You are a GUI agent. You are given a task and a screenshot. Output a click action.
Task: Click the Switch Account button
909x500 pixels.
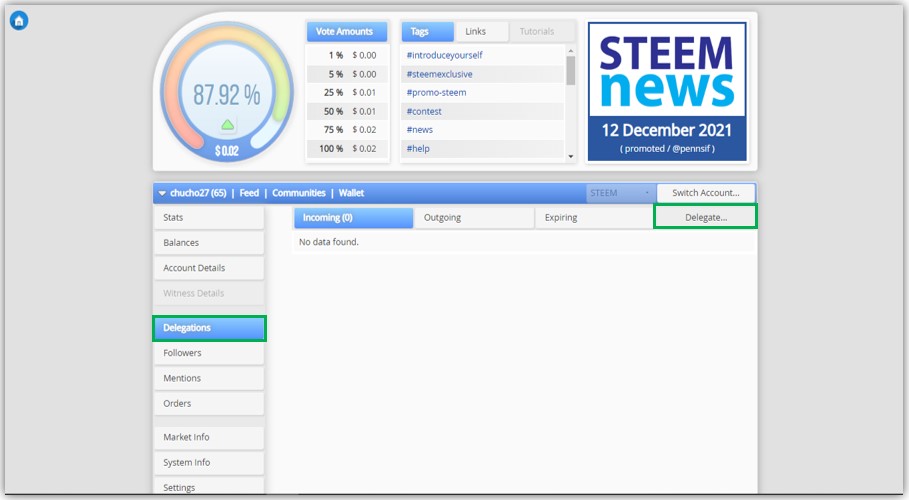[x=706, y=193]
